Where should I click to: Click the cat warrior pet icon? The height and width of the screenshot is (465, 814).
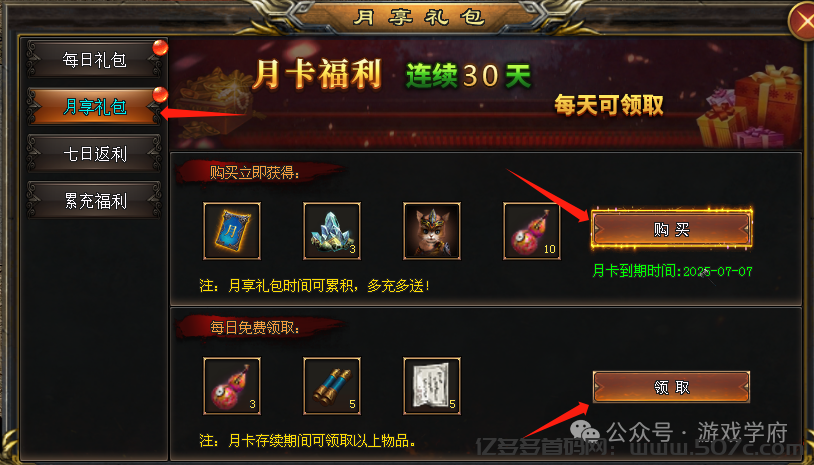point(432,231)
